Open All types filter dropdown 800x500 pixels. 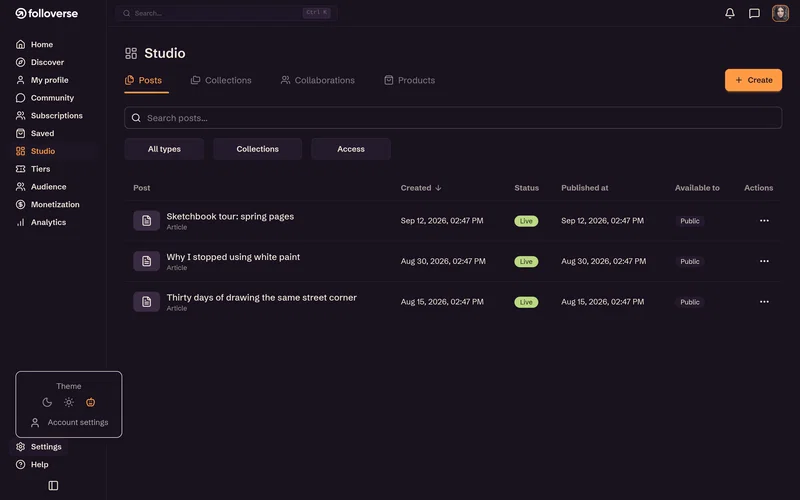pos(164,149)
